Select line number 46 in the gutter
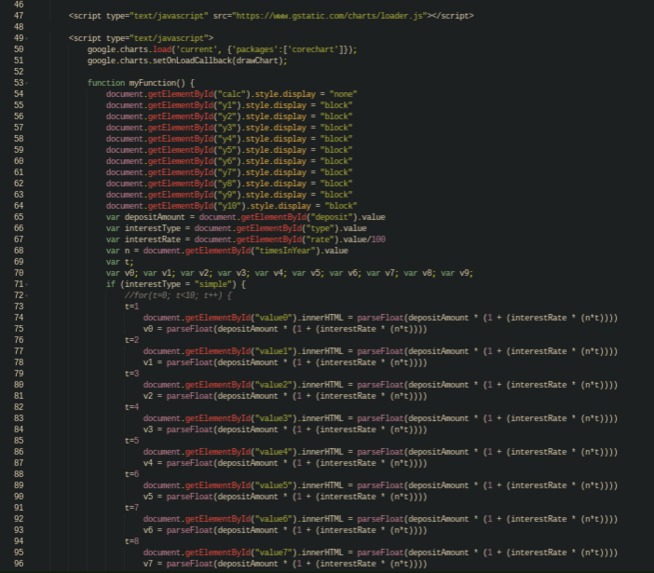Viewport: 654px width, 573px height. point(19,5)
